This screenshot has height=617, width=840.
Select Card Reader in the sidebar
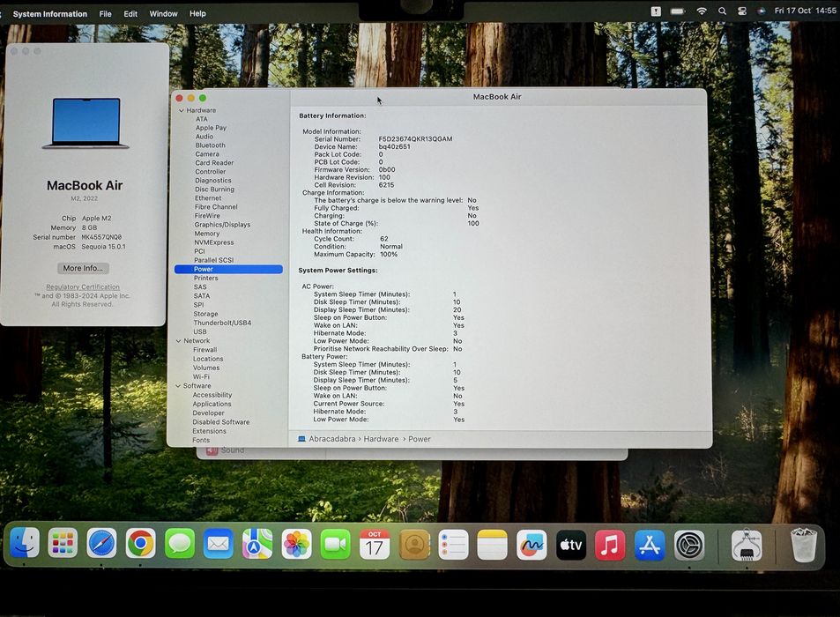214,163
